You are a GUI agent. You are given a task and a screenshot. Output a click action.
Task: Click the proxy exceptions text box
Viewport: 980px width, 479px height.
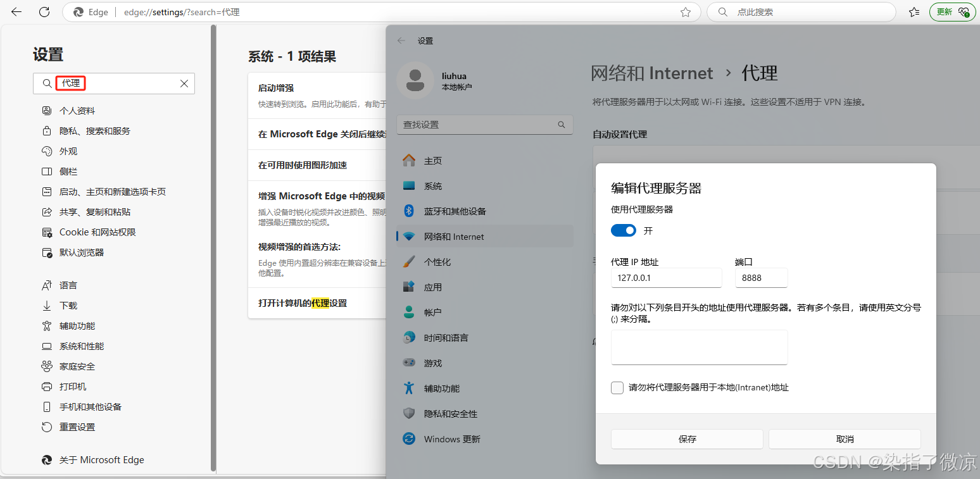699,347
